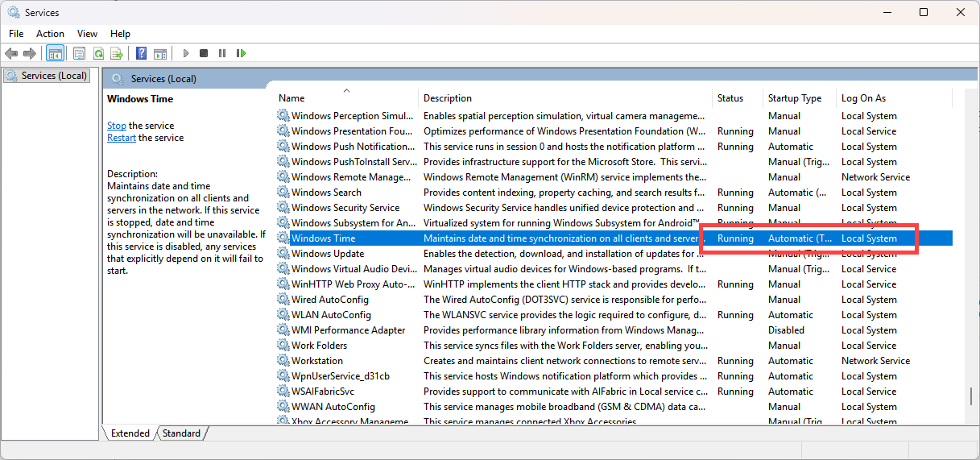Sort by the Log On As column header
Image resolution: width=980 pixels, height=460 pixels.
tap(893, 98)
